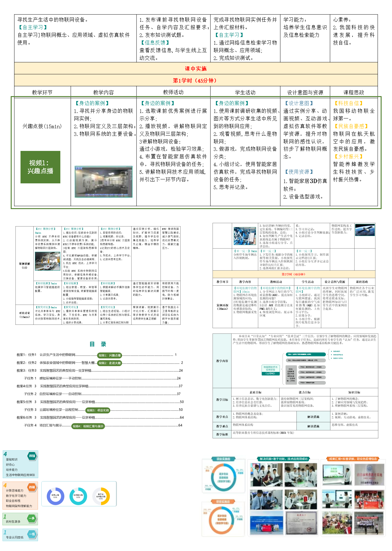Click the 教学重点 row label
The image size is (392, 551).
pyautogui.click(x=222, y=417)
